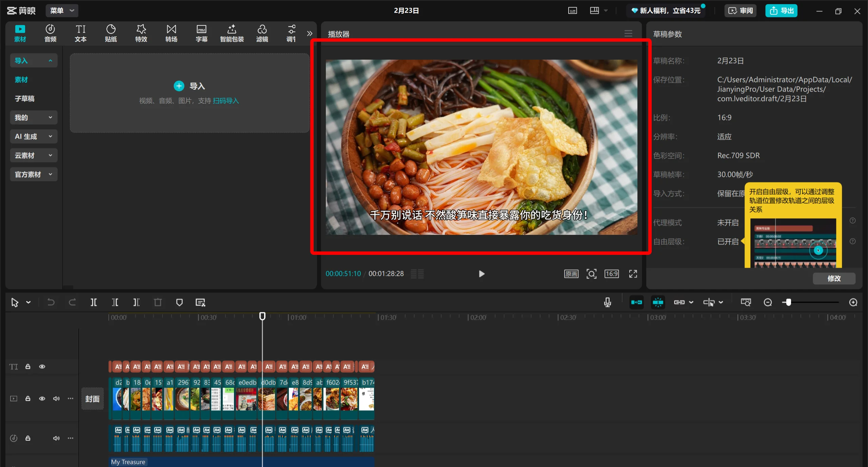868x467 pixels.
Task: Click the fullscreen preview icon
Action: (x=633, y=274)
